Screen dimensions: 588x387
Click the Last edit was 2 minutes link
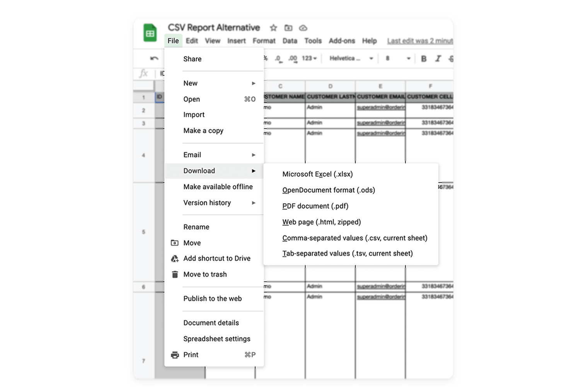click(420, 41)
